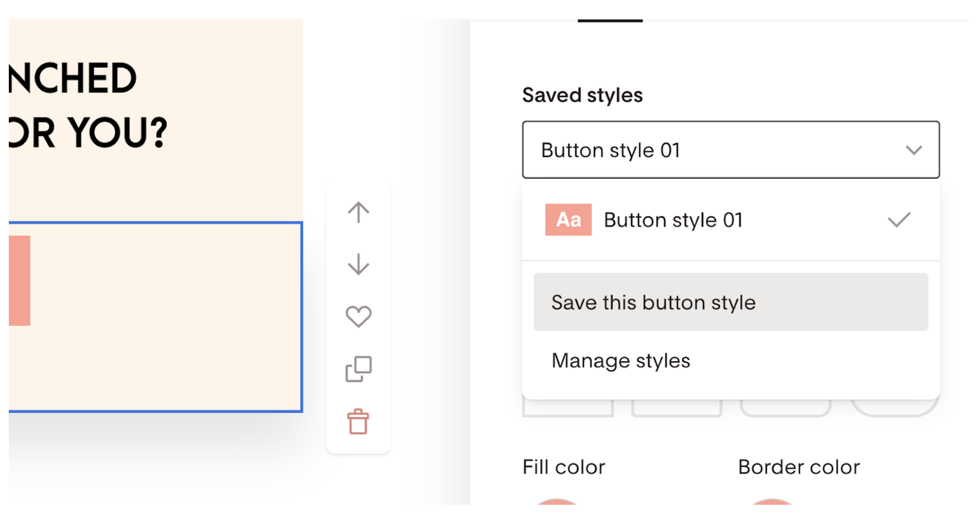The width and height of the screenshot is (980, 513).
Task: Select Button style 01 from the list
Action: pyautogui.click(x=731, y=220)
